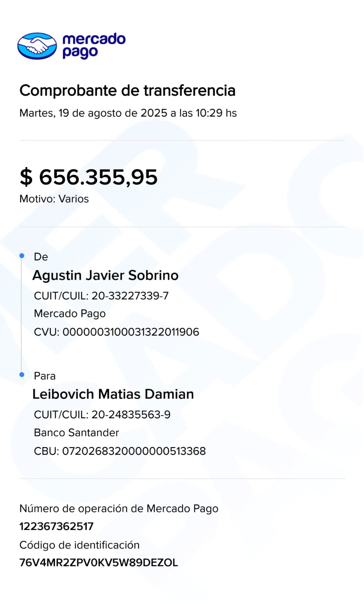Select identification code 76V4MR2ZPV0KV5W89DEZOL
This screenshot has height=604, width=364.
[99, 562]
